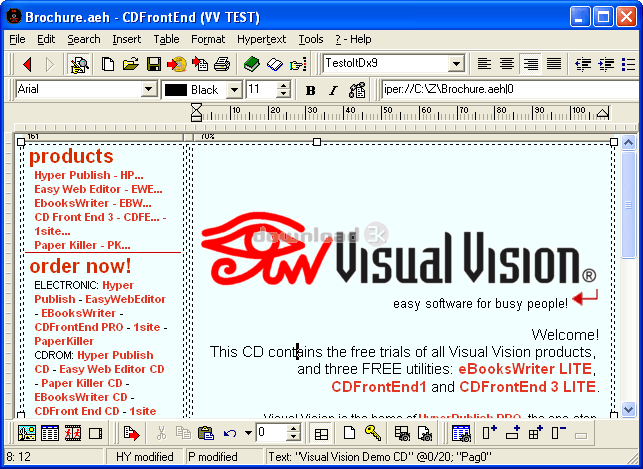Open the Hyper Publish - HP... link

tap(89, 175)
